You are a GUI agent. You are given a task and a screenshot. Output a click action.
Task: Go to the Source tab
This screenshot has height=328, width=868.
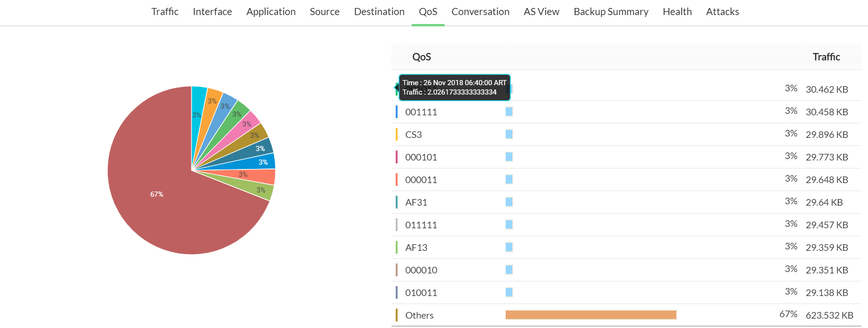point(324,12)
